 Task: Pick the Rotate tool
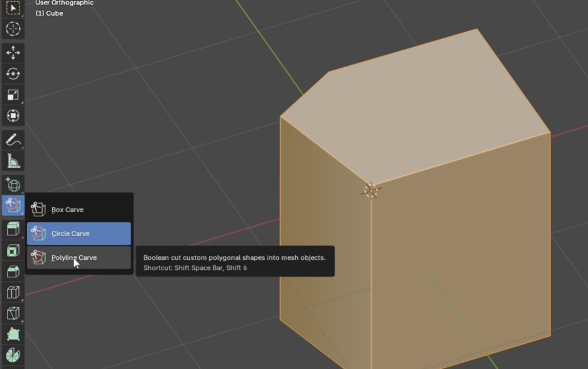point(13,74)
